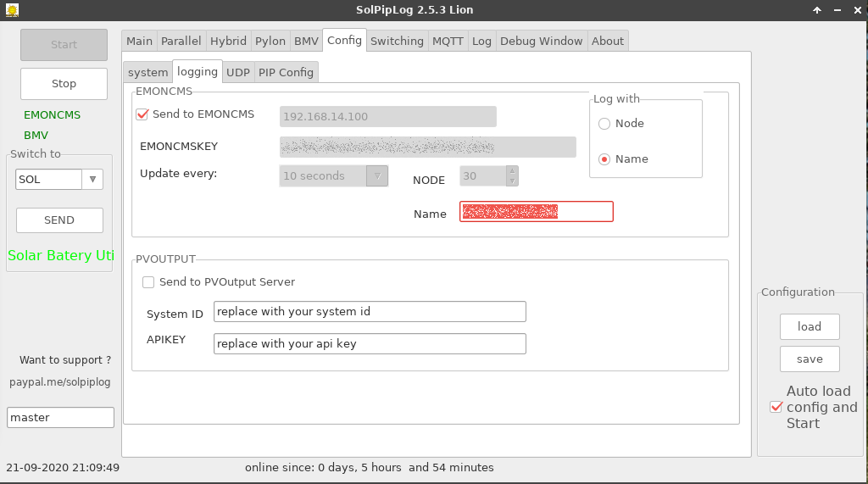The image size is (868, 484).
Task: Click the APIKEY input field
Action: point(370,343)
